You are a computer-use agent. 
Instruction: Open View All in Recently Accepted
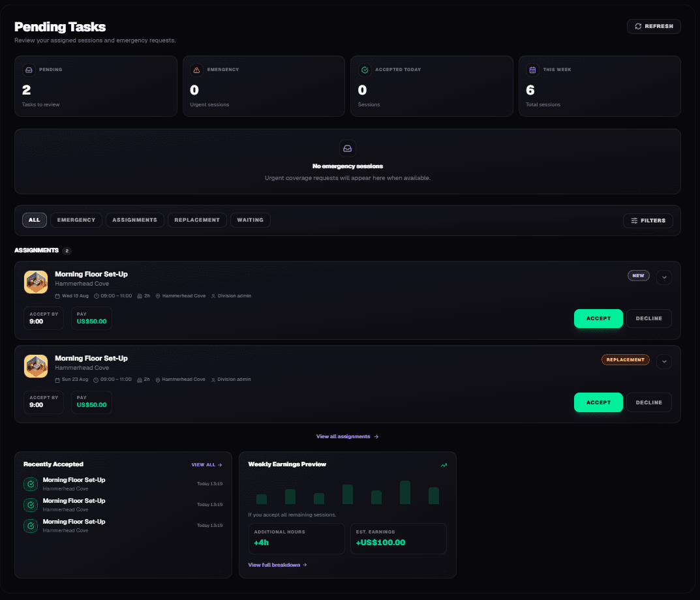tap(207, 465)
